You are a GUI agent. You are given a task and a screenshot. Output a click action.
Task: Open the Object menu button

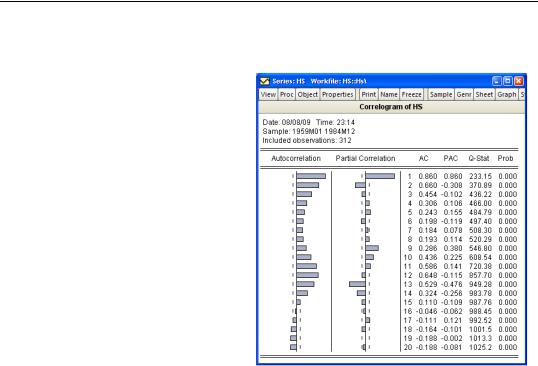pos(307,94)
